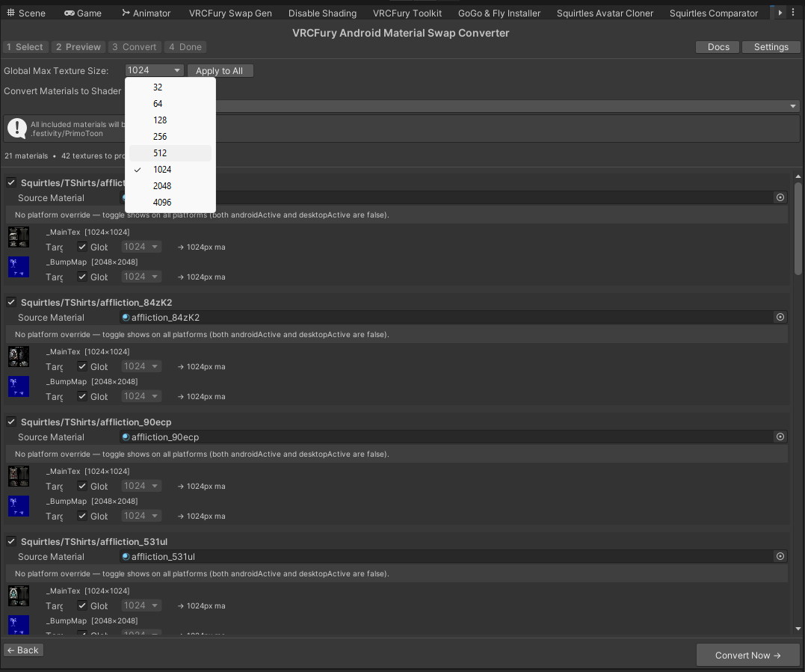
Task: Click the Apply to All button
Action: pyautogui.click(x=220, y=71)
